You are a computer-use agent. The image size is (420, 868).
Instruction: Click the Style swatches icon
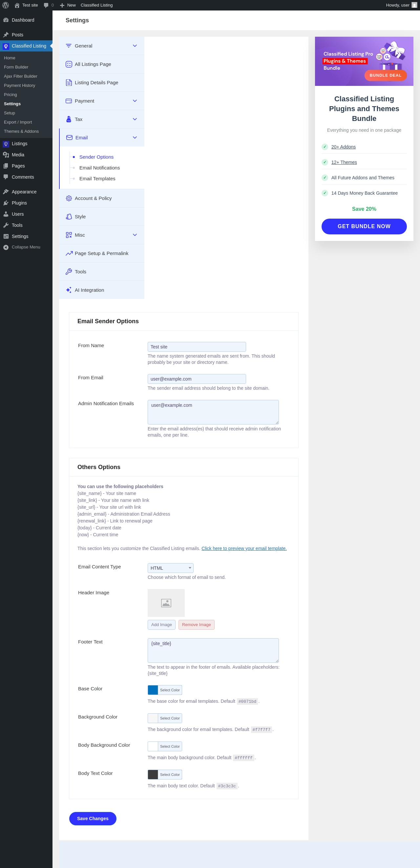[69, 217]
